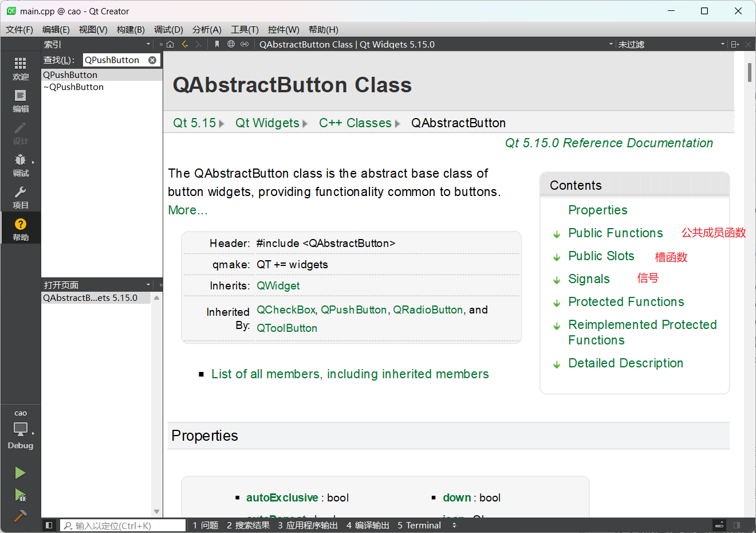
Task: Jump to Public Slots in Contents
Action: [601, 256]
